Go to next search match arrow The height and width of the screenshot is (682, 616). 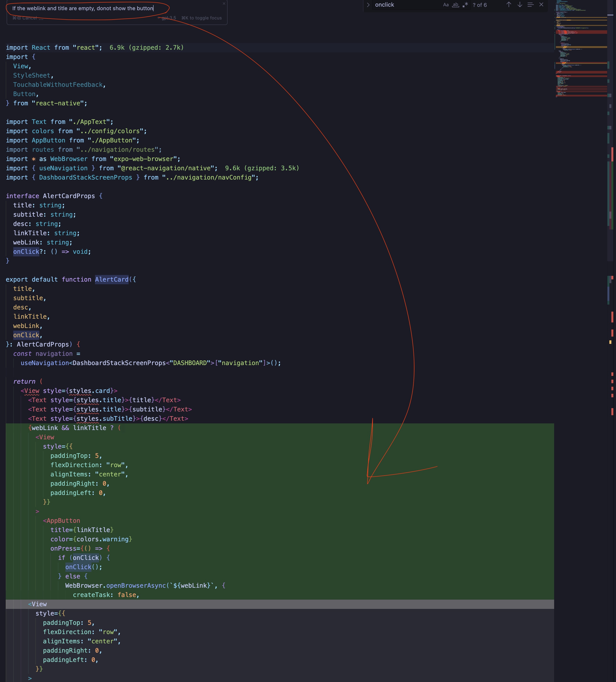coord(519,5)
